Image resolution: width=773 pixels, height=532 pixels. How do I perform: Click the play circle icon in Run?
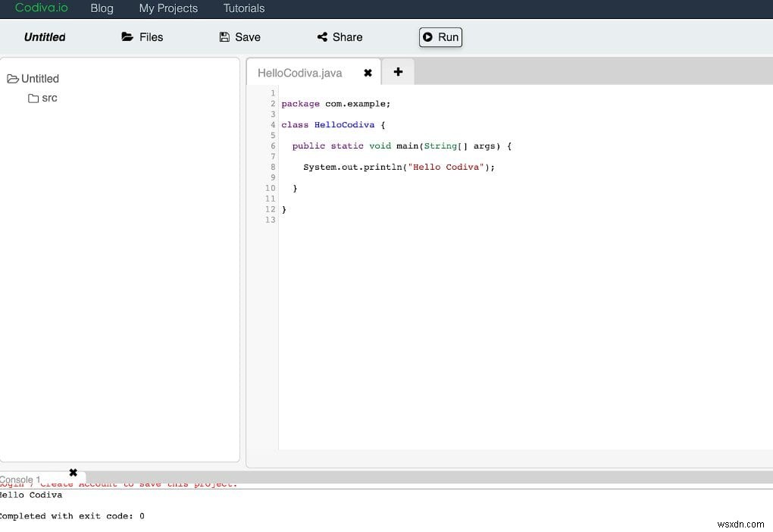tap(427, 37)
